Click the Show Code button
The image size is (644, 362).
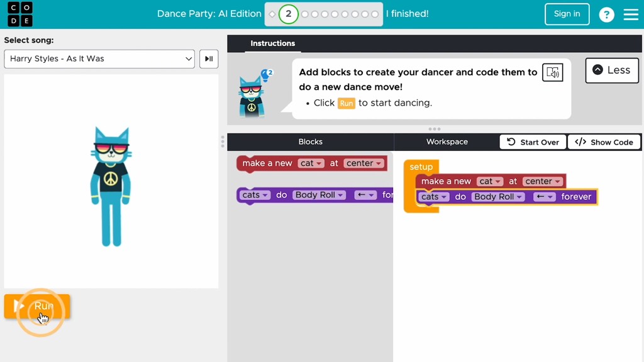click(x=604, y=142)
